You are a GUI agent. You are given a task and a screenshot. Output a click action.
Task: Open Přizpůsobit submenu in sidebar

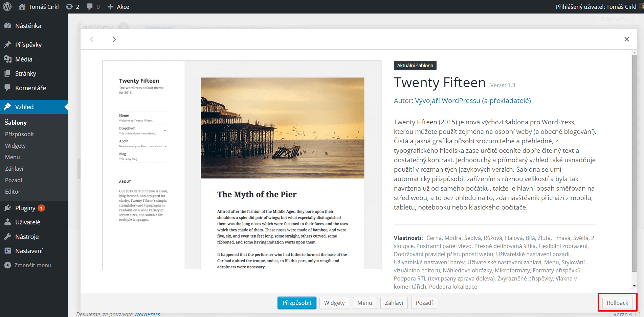tap(20, 134)
